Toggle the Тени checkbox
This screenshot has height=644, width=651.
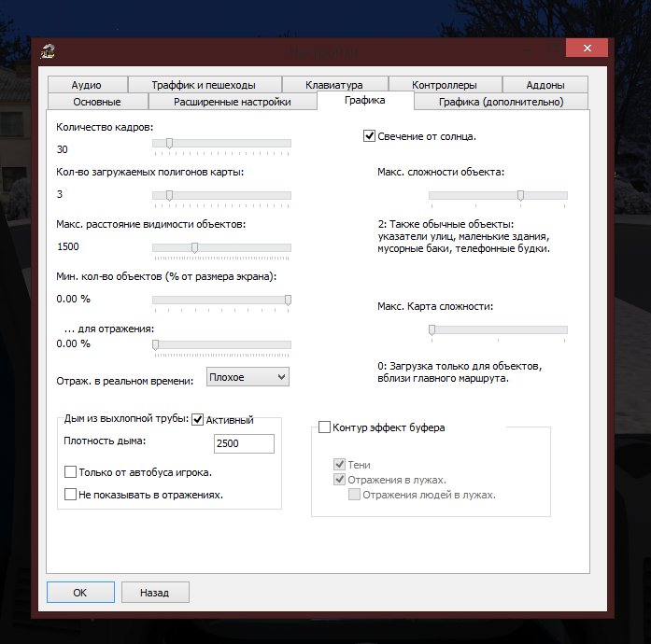tap(340, 464)
